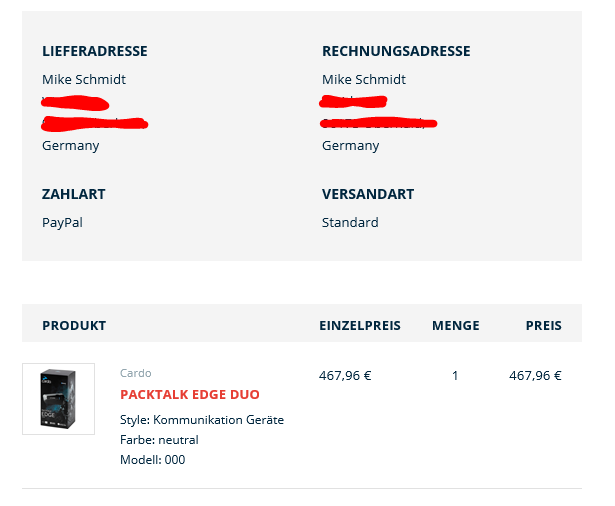Open the Packtalk Edge Duo product thumbnail
Viewport: 615px width, 506px height.
pos(58,399)
